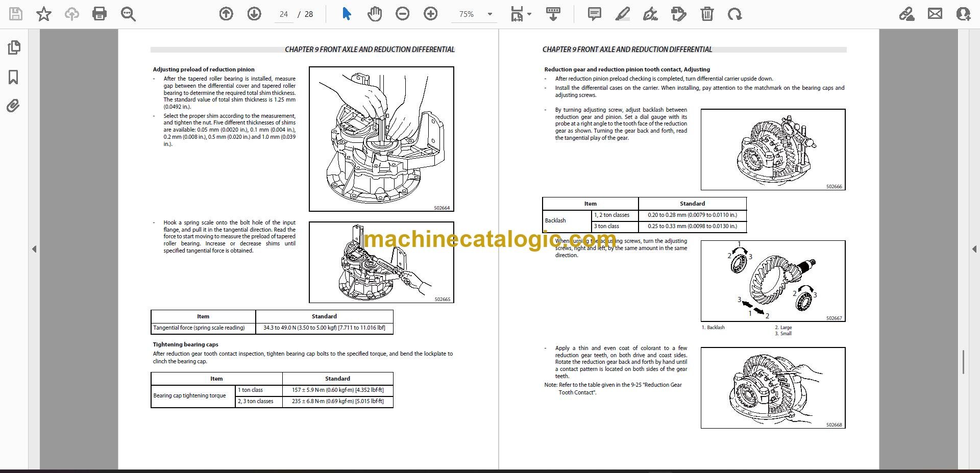This screenshot has width=980, height=473.
Task: Click heading 'Adjusting preload of reduction pinion'
Action: click(204, 69)
